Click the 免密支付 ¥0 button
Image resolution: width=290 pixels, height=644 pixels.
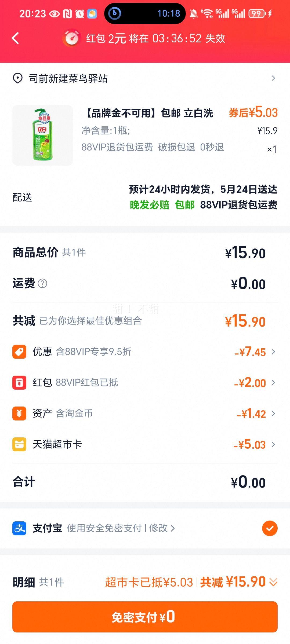[x=145, y=617]
